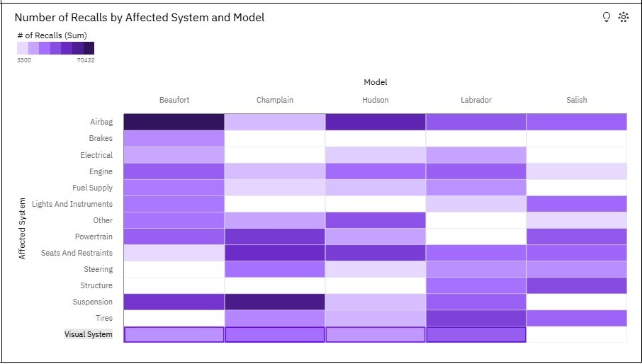Click the Model axis title
Viewport: 642px width, 364px height.
click(376, 82)
